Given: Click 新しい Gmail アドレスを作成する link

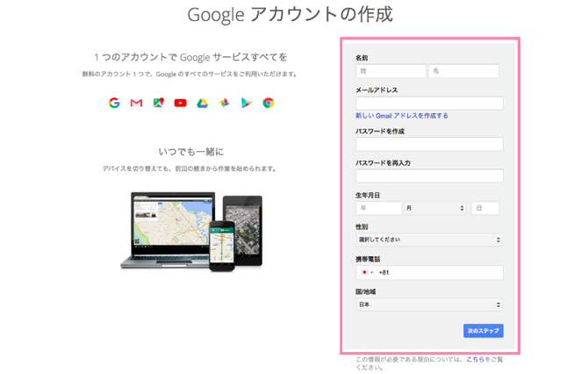Looking at the screenshot, I should click(x=402, y=116).
